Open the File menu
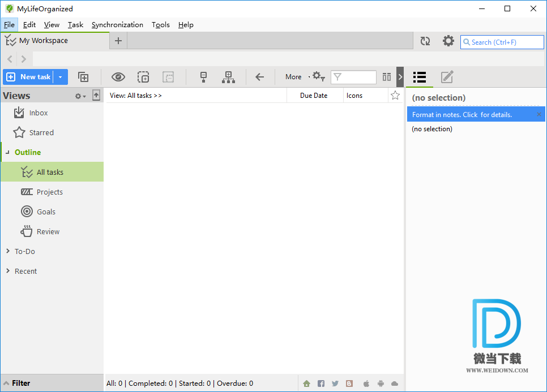 coord(9,25)
